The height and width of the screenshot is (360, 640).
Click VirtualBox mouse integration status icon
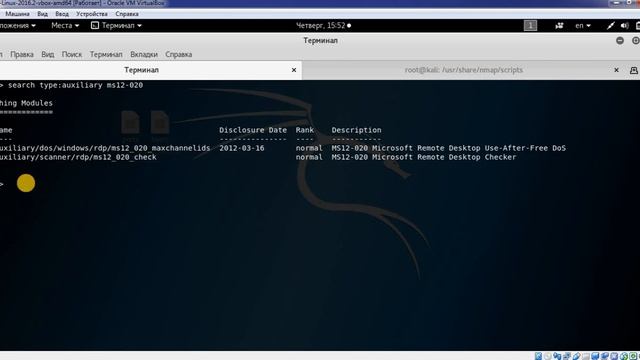point(624,356)
